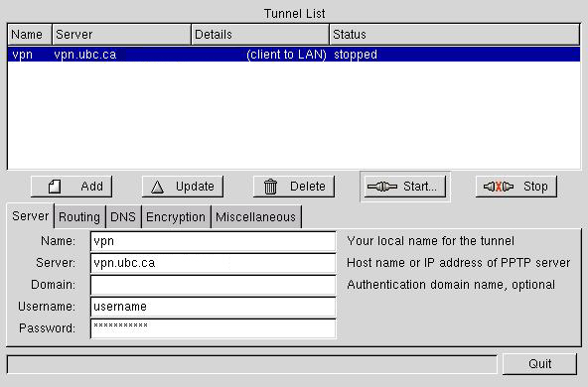Open the Routing tab
588x387 pixels.
point(79,217)
